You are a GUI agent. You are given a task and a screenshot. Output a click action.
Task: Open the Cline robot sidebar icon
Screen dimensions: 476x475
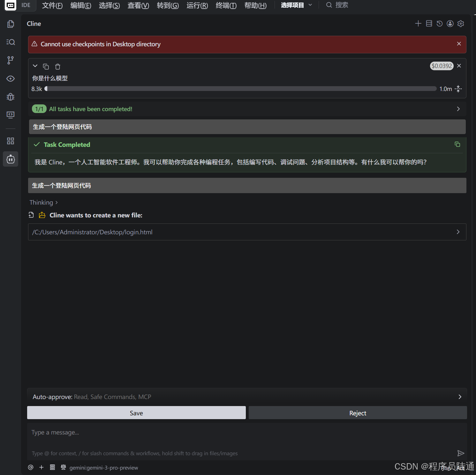pos(11,159)
